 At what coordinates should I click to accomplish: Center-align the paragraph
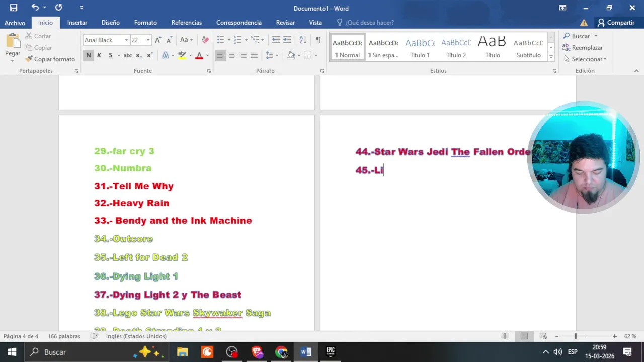click(x=232, y=55)
